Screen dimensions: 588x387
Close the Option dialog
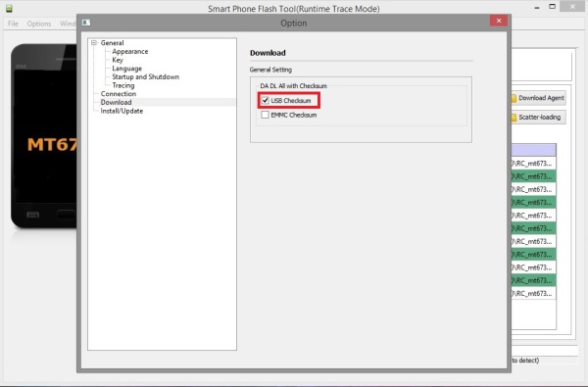coord(499,21)
